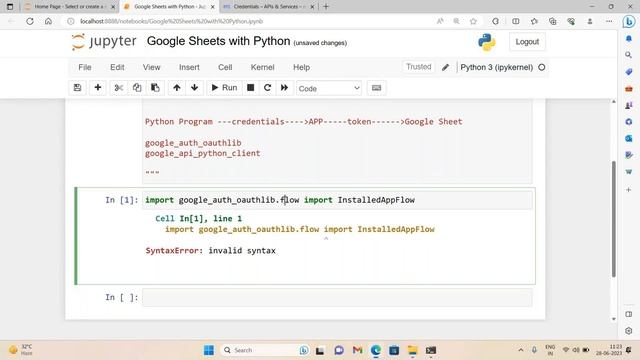640x360 pixels.
Task: Open the File menu
Action: (85, 67)
